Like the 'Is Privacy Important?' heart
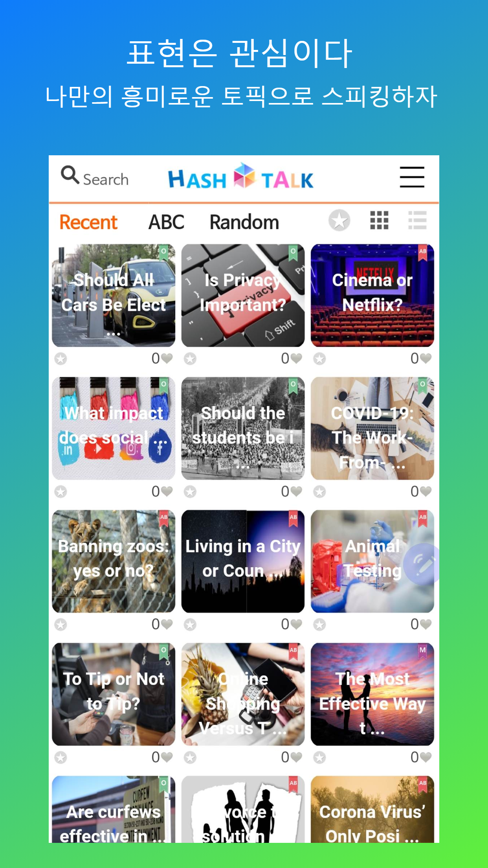The image size is (488, 868). click(x=296, y=358)
